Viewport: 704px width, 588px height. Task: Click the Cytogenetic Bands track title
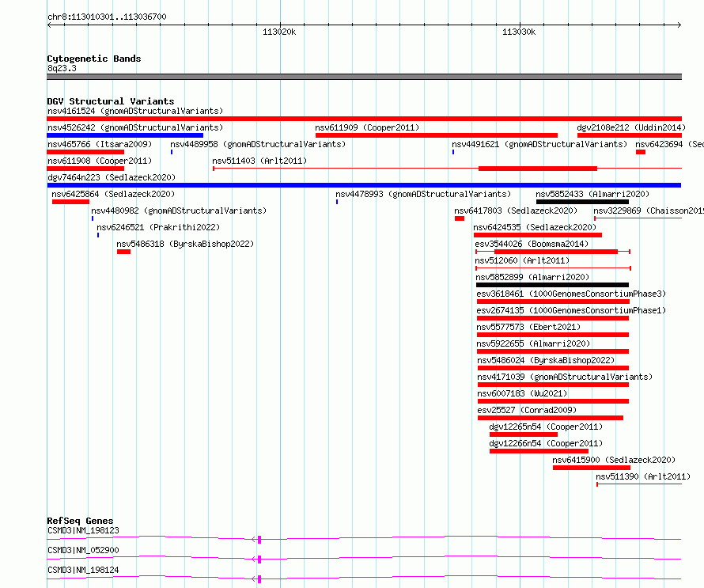coord(94,59)
